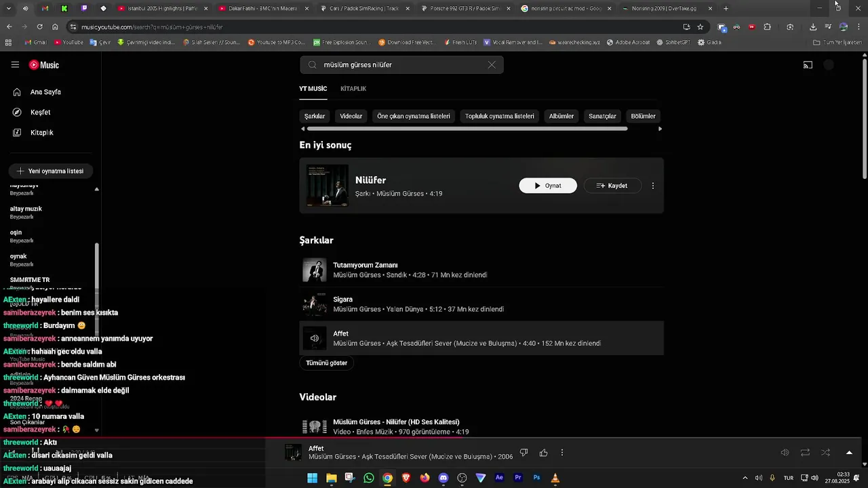The width and height of the screenshot is (868, 488).
Task: Toggle repeat mode in the player bar
Action: coord(805,453)
